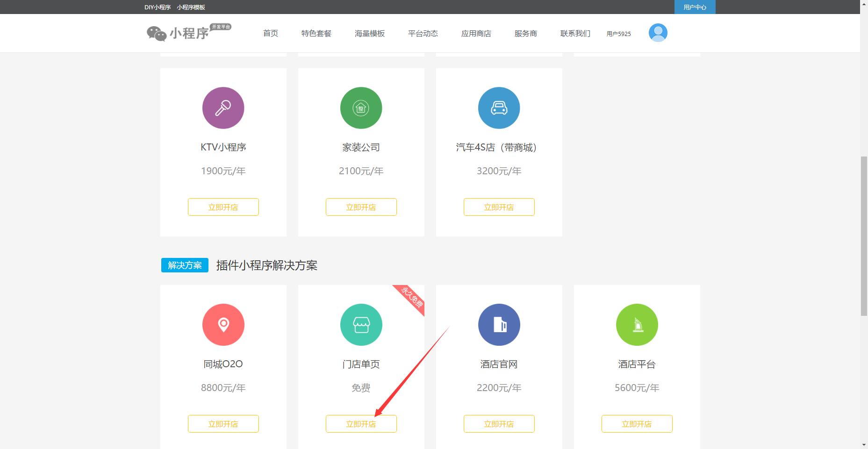Click 立即开店 under 酒店官网
Image resolution: width=868 pixels, height=449 pixels.
click(x=499, y=424)
